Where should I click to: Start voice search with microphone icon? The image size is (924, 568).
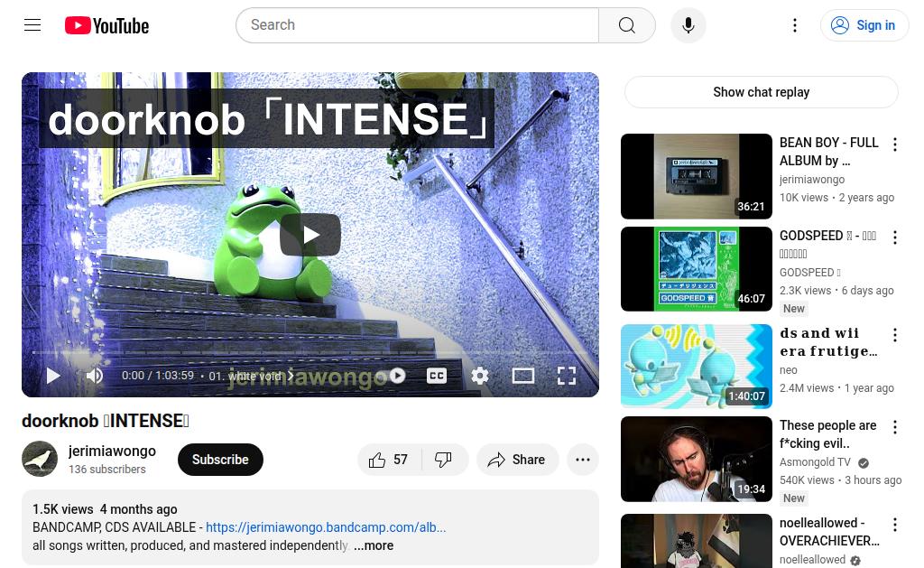coord(688,25)
